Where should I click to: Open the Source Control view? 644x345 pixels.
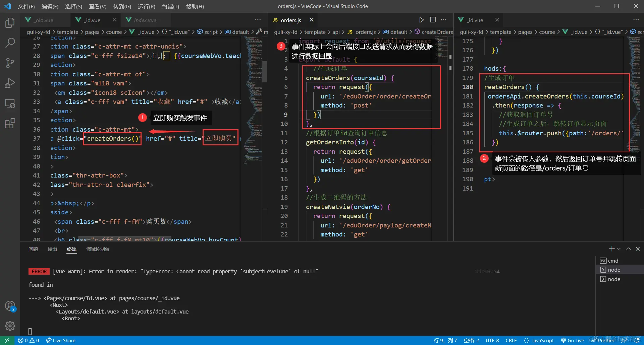[x=10, y=63]
